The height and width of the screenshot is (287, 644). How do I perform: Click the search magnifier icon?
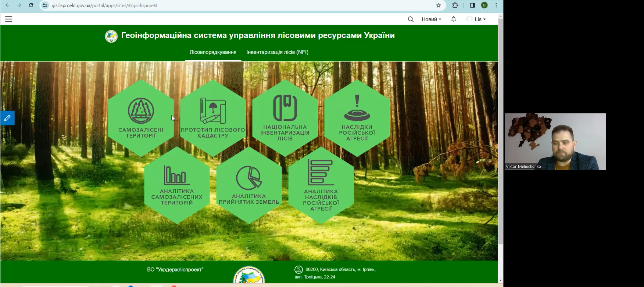tap(411, 19)
